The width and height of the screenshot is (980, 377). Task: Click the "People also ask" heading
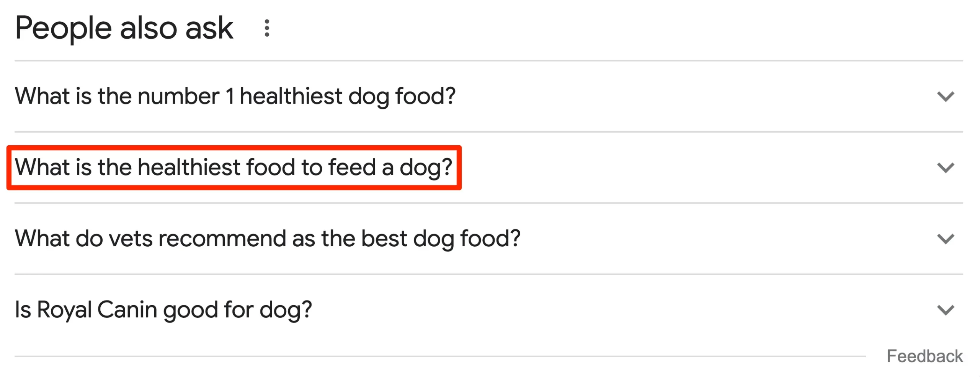click(x=124, y=28)
